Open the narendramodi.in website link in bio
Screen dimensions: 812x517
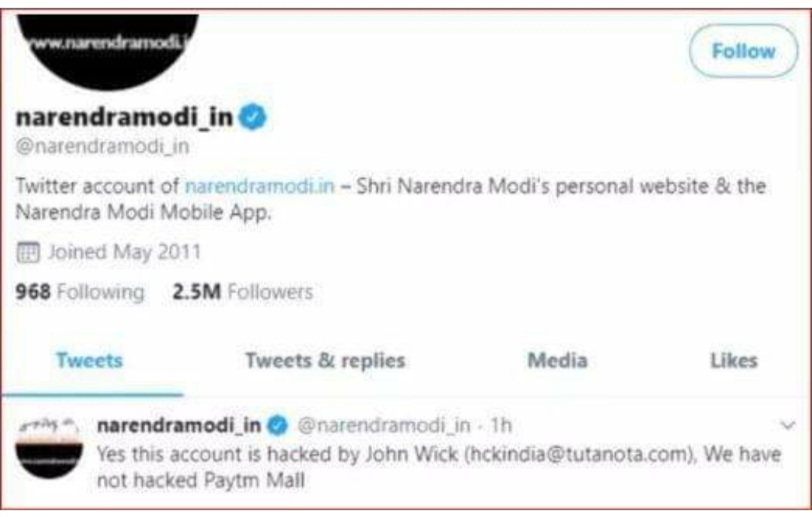coord(259,186)
